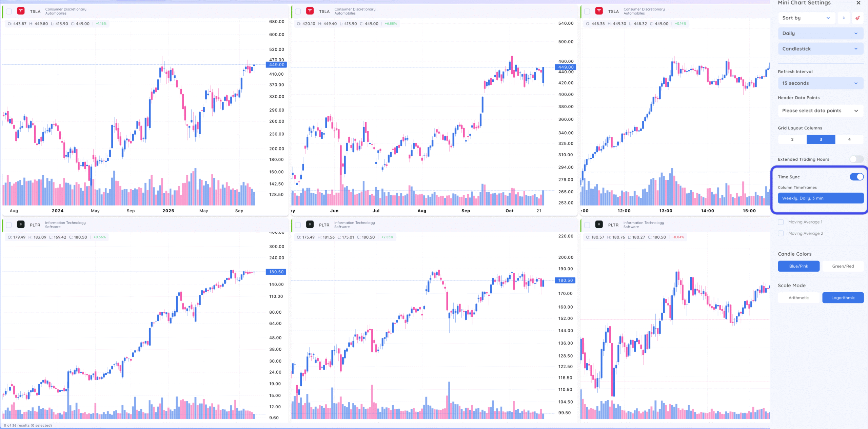Check the Moving Average 1 box
The width and height of the screenshot is (868, 429).
coord(781,222)
